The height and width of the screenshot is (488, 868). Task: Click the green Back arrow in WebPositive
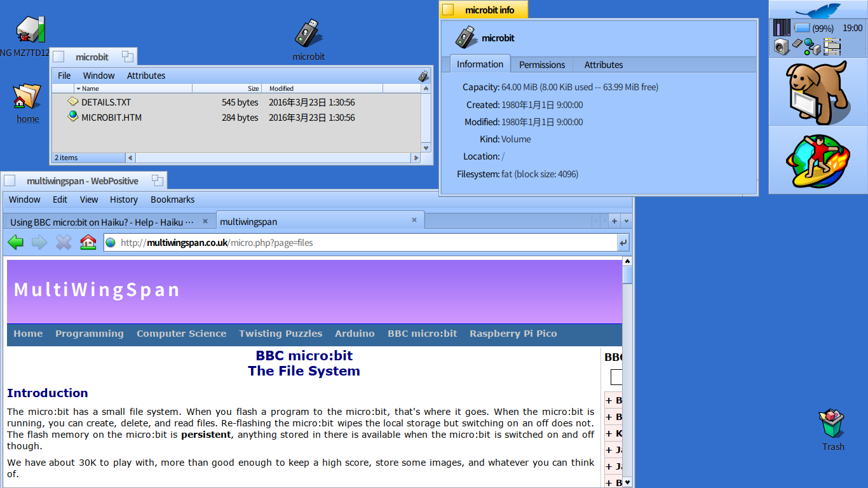(x=16, y=242)
